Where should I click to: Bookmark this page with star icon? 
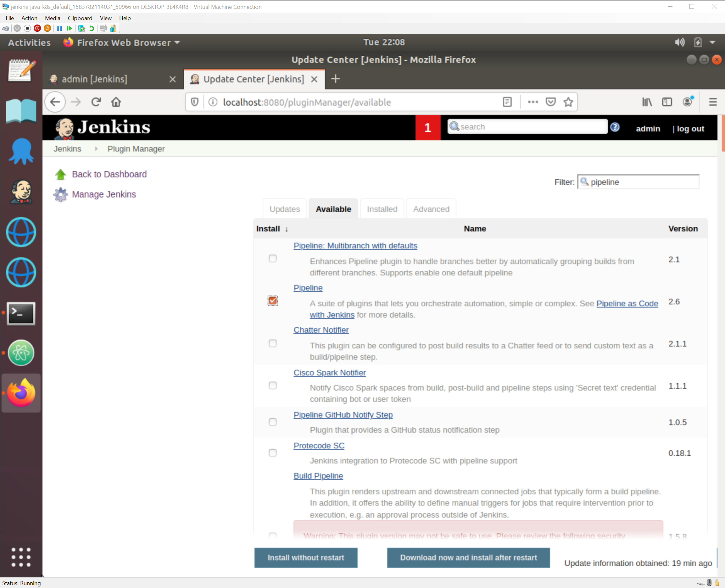point(568,102)
